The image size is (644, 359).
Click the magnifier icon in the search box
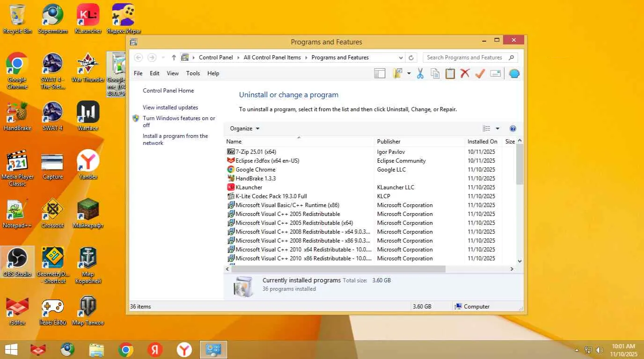pos(511,57)
